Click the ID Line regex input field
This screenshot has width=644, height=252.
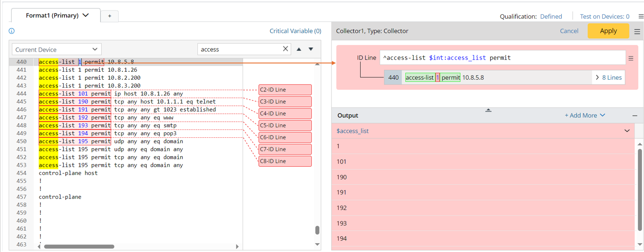pos(502,58)
